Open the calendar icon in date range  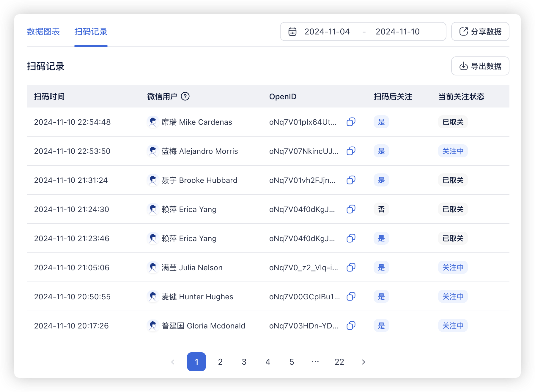tap(292, 31)
